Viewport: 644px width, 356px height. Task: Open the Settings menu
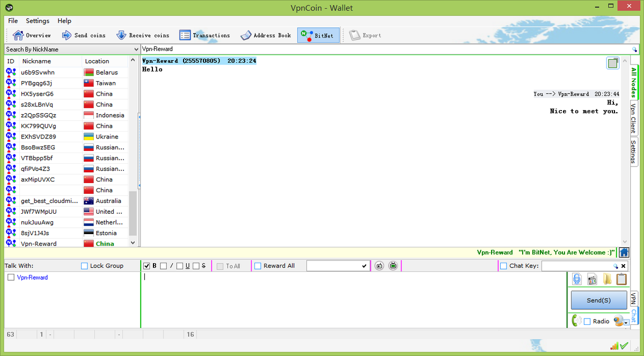coord(38,21)
